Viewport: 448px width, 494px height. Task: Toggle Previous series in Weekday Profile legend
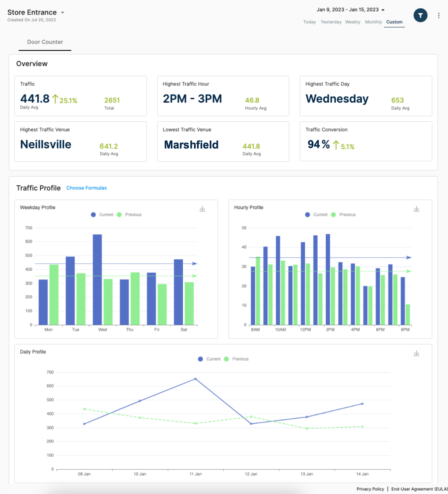[130, 215]
